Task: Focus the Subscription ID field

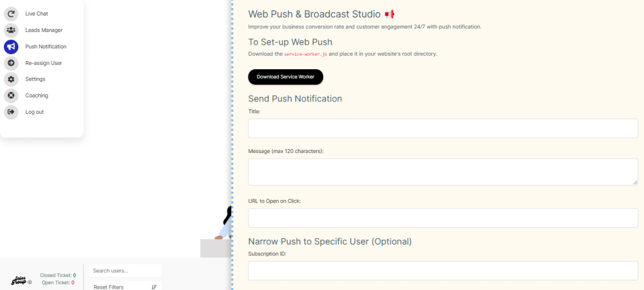Action: 443,270
